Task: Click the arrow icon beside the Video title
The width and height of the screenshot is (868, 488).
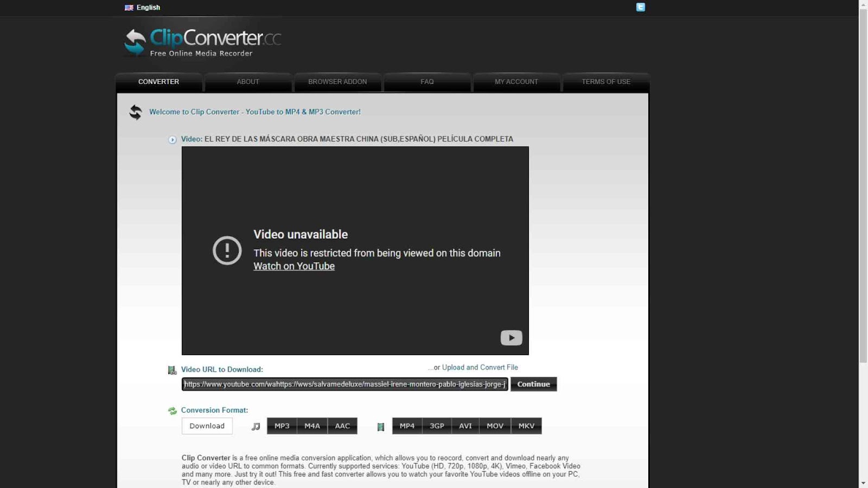Action: coord(173,139)
